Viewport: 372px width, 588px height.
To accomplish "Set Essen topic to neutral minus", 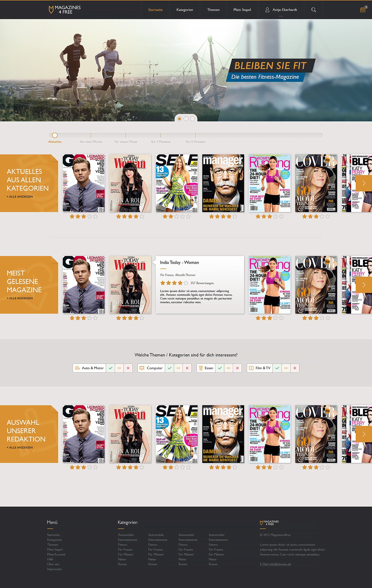I will (x=228, y=368).
